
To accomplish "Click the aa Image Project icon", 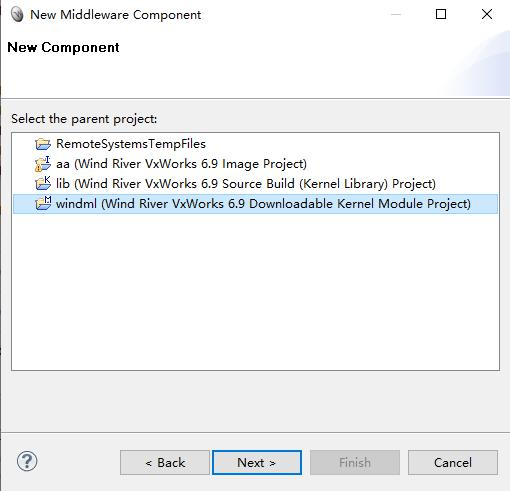I will click(x=43, y=164).
